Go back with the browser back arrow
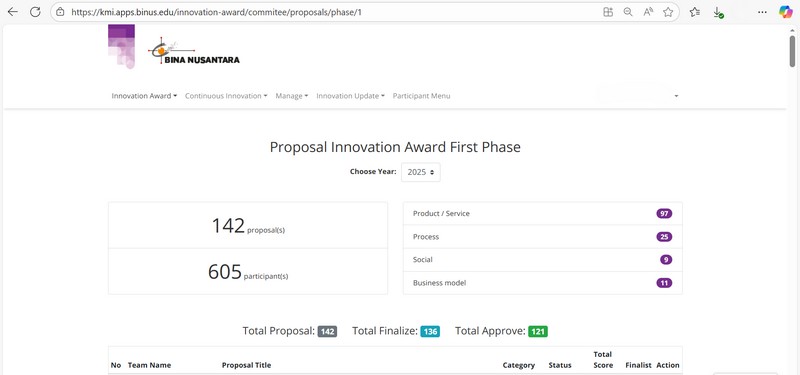This screenshot has height=375, width=800. [12, 12]
